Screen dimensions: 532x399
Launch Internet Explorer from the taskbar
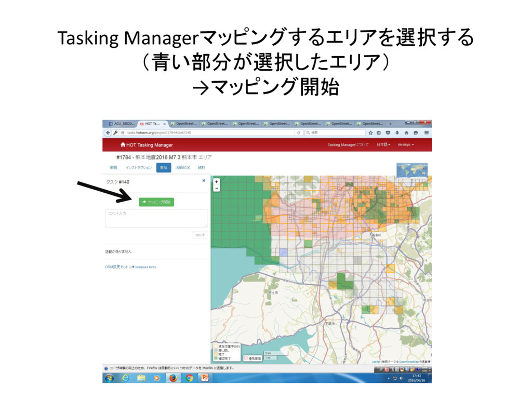coord(125,378)
